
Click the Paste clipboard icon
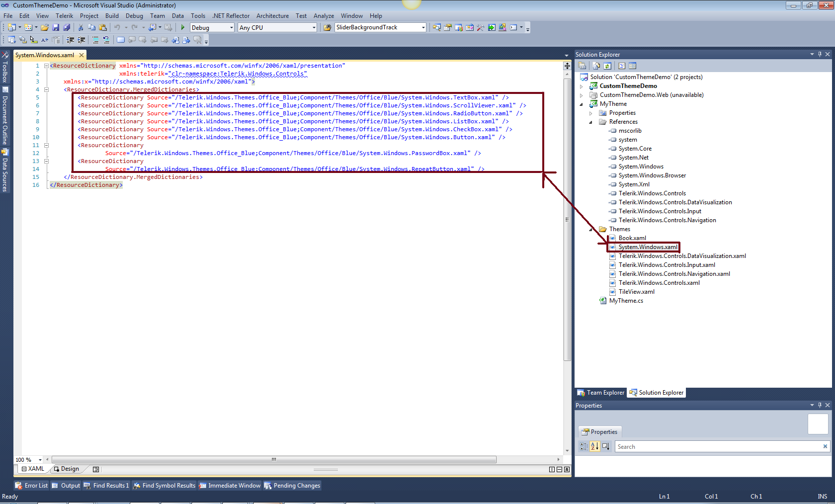point(103,28)
